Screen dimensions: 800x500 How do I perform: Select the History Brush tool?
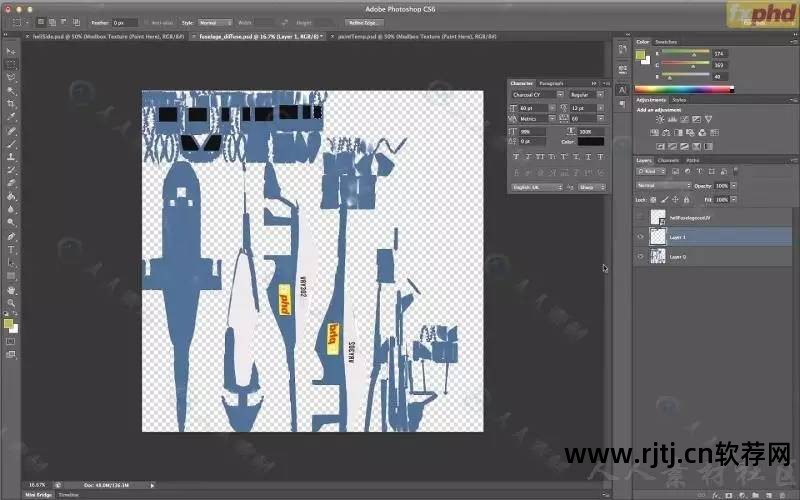(x=11, y=170)
